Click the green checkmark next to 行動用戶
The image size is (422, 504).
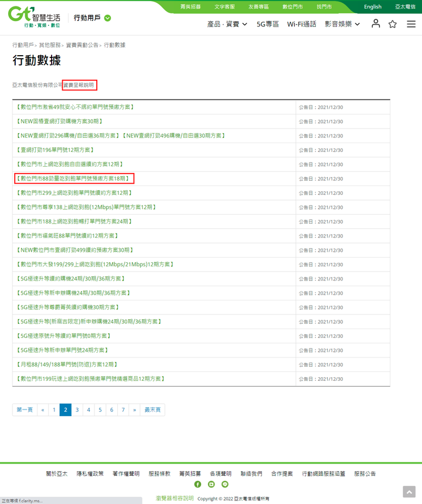(x=108, y=18)
